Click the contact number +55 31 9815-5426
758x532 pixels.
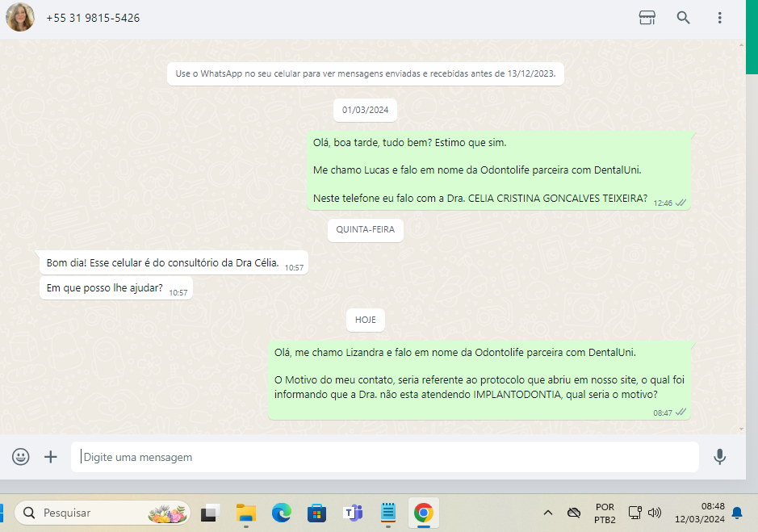tap(93, 18)
